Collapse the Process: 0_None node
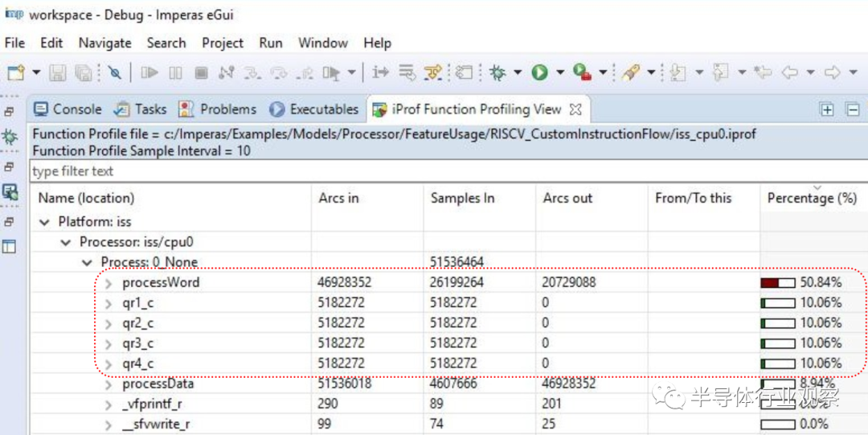868x435 pixels. (87, 262)
